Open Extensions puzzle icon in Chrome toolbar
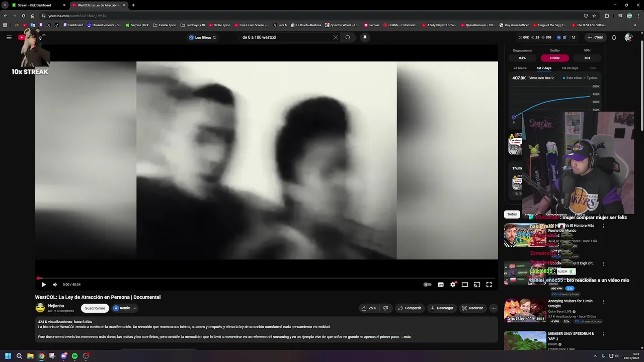 coord(607,16)
